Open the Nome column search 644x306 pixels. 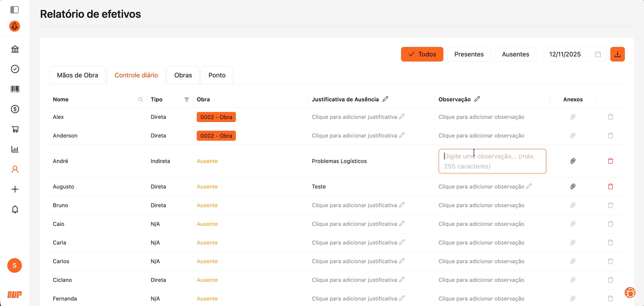coord(140,99)
